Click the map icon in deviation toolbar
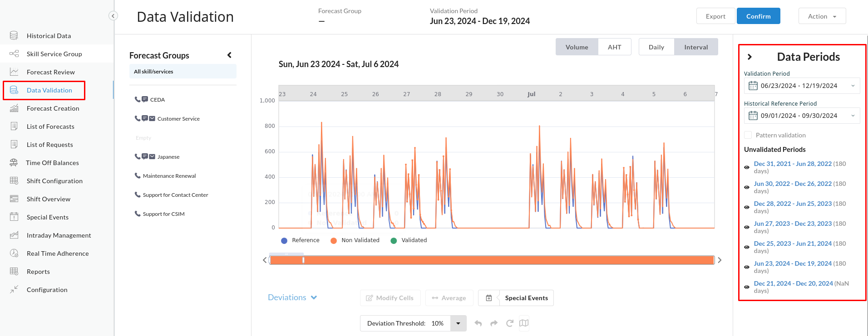Image resolution: width=868 pixels, height=336 pixels. [524, 323]
